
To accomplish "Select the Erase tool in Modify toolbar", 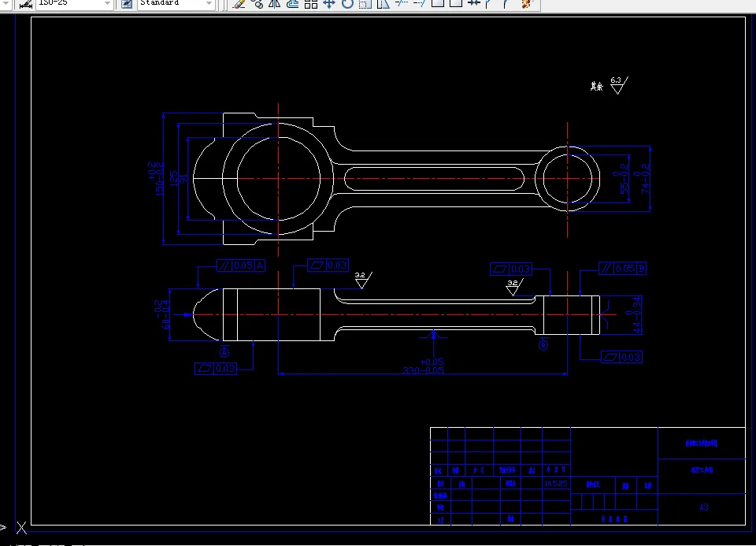I will click(x=238, y=4).
